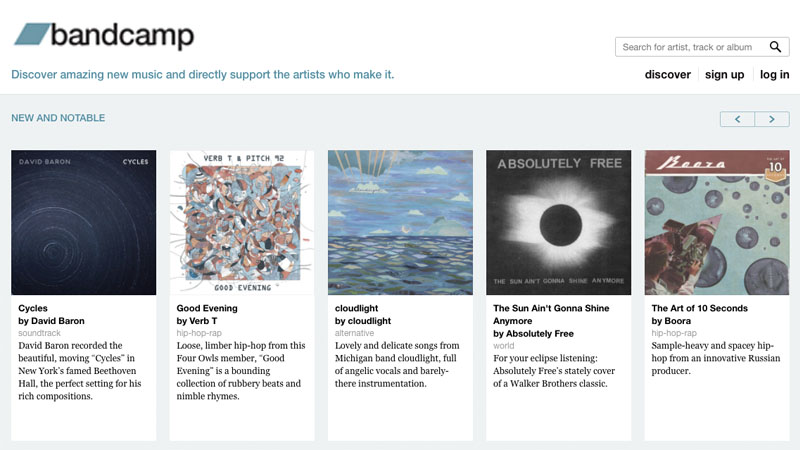
Task: Open the Cycles album cover
Action: [x=84, y=222]
